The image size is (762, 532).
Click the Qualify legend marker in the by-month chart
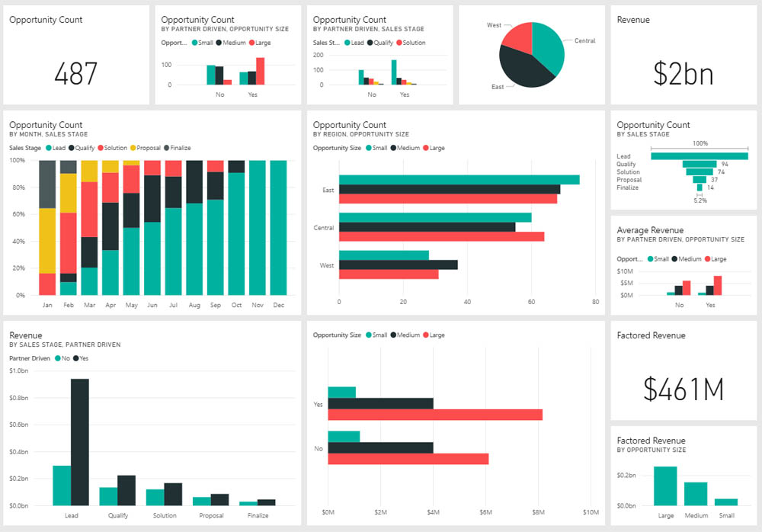coord(72,148)
